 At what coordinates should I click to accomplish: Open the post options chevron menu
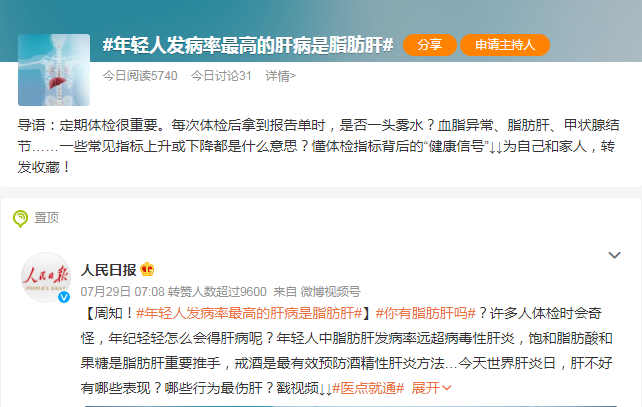click(614, 255)
